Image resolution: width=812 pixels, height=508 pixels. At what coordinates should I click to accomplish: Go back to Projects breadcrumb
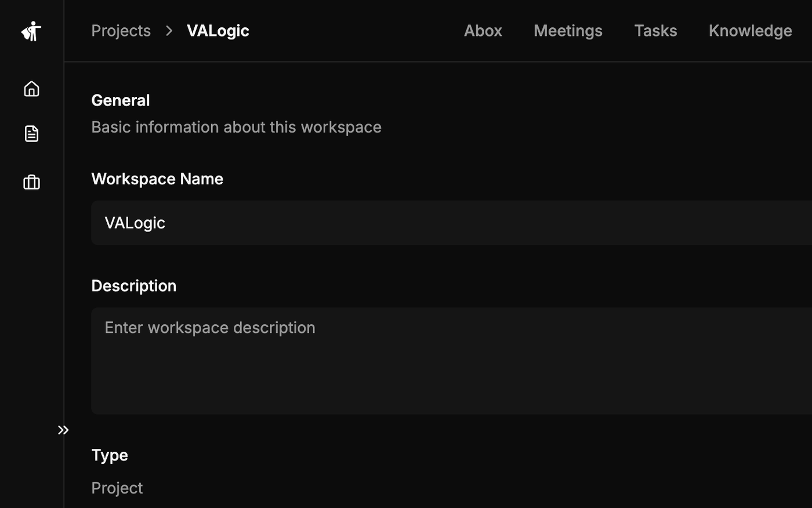[121, 31]
